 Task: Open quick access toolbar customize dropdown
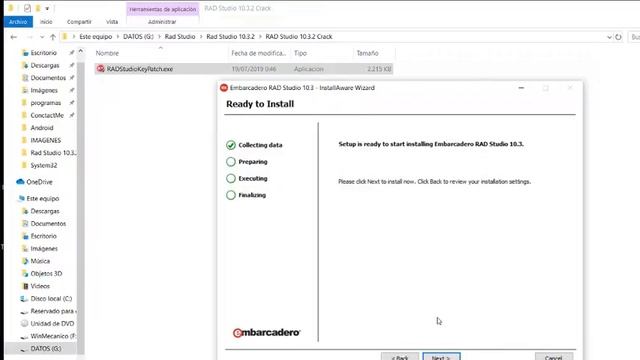pos(47,8)
